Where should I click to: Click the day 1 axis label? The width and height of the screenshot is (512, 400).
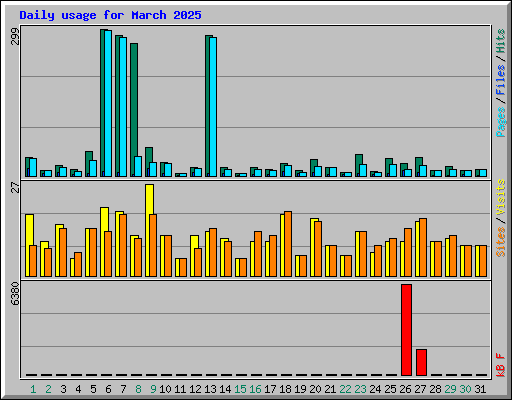point(33,389)
